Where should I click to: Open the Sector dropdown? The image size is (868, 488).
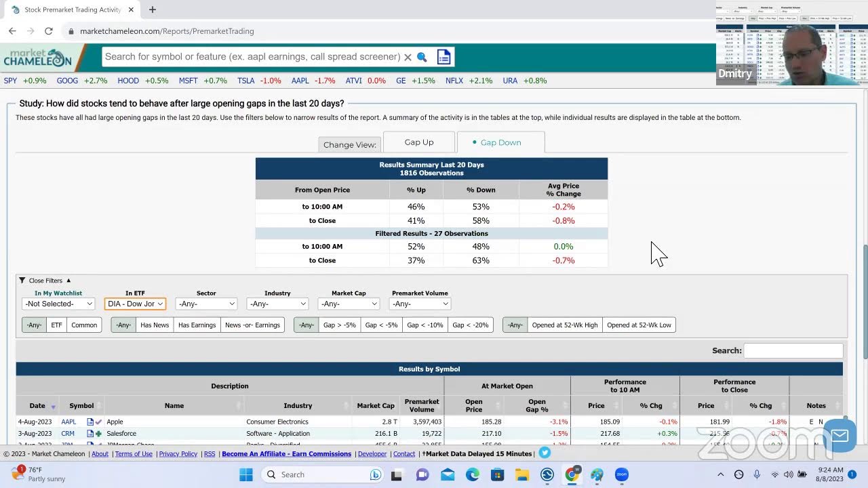coord(206,304)
